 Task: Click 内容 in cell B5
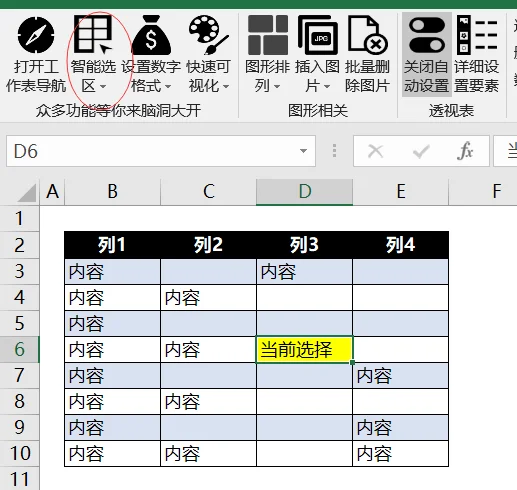pos(86,324)
